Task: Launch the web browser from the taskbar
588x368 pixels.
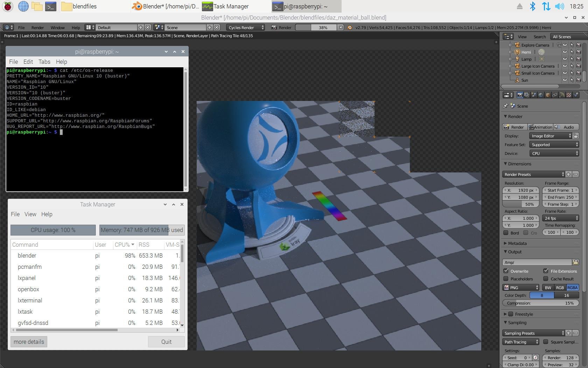Action: tap(23, 6)
